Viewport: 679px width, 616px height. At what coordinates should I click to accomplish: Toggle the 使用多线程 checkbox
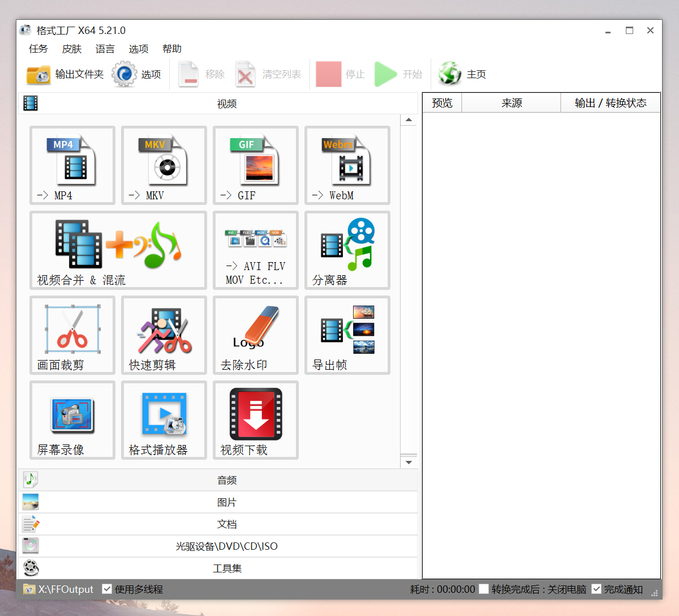click(107, 589)
